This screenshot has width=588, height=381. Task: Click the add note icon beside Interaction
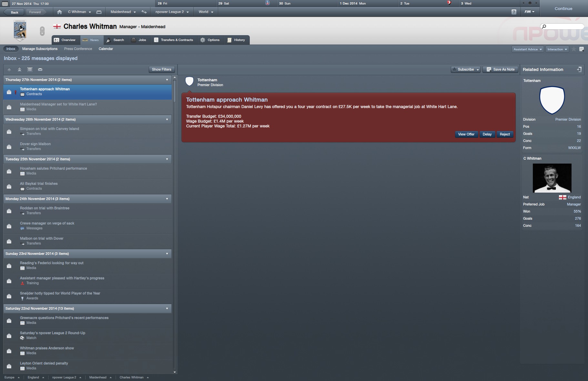tap(582, 49)
